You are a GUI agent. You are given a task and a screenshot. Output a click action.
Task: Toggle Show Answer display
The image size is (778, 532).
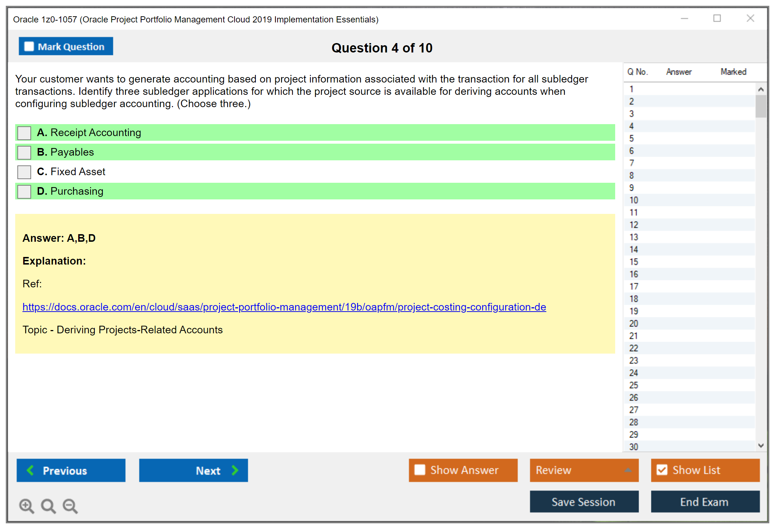coord(420,470)
